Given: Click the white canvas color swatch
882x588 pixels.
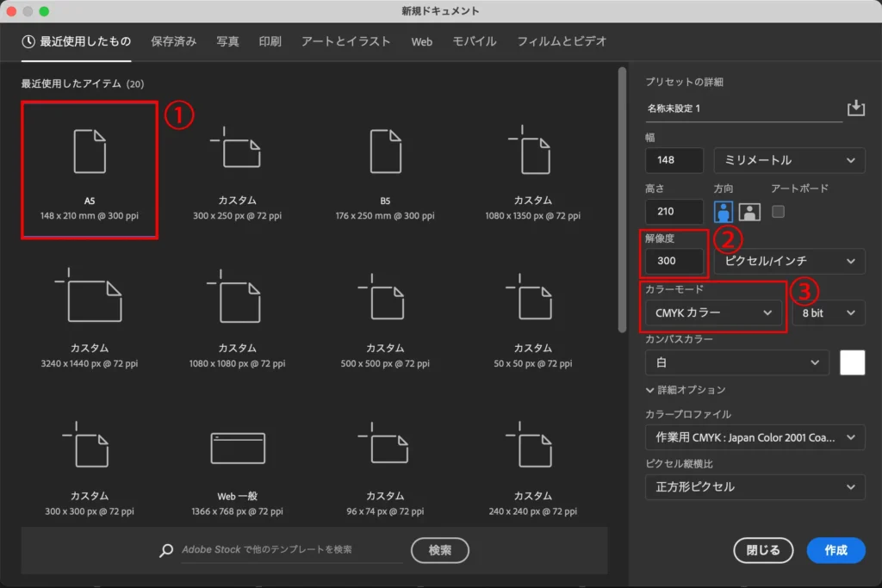Looking at the screenshot, I should tap(852, 363).
